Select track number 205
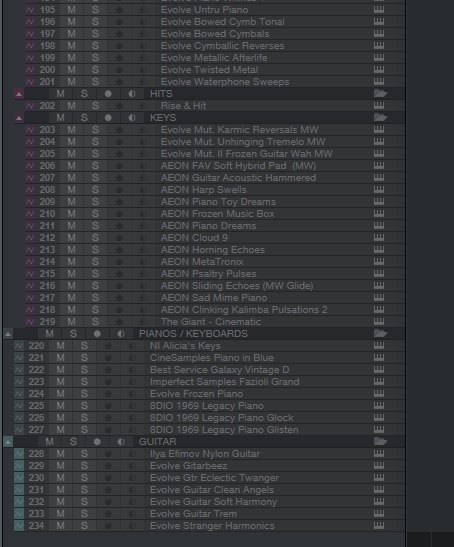 (47, 154)
